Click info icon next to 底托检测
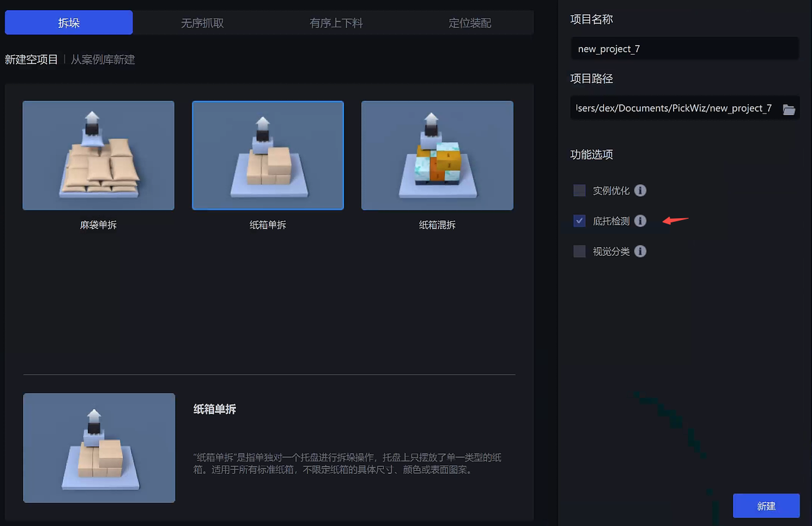The image size is (812, 526). point(640,221)
